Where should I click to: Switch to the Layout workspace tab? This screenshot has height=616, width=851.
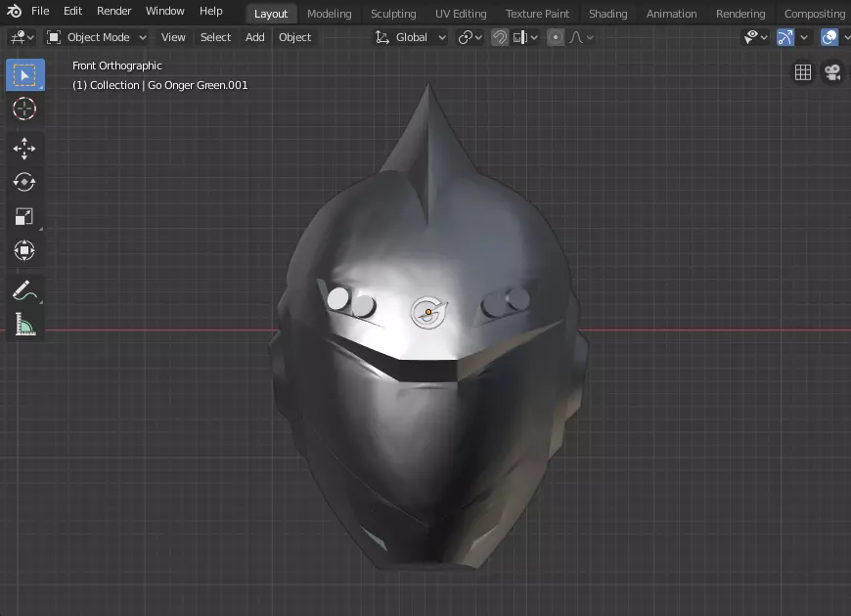pos(271,14)
